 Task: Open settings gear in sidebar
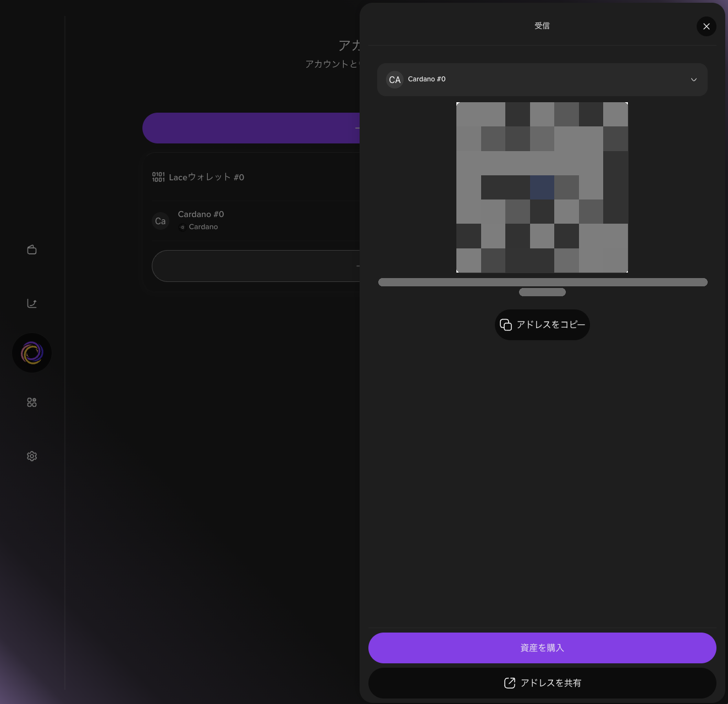(x=32, y=456)
